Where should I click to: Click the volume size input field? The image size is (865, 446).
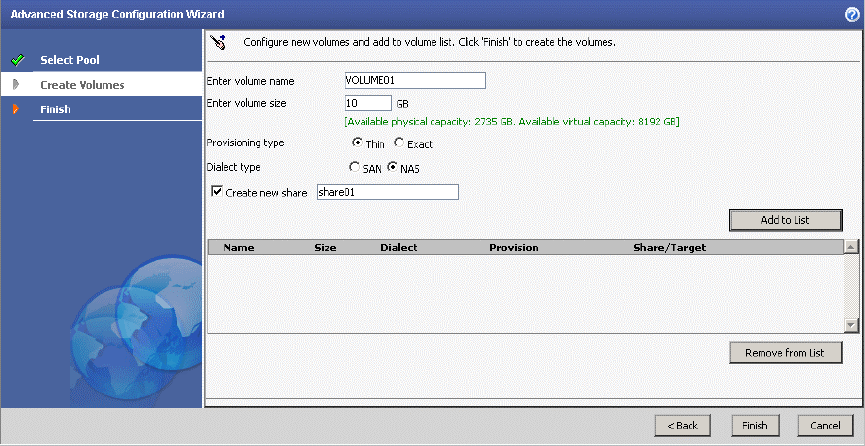367,103
